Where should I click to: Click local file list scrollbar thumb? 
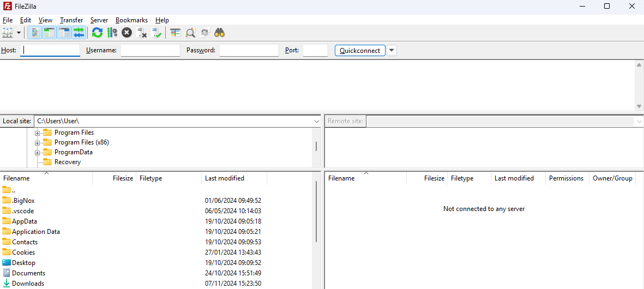coord(316,212)
